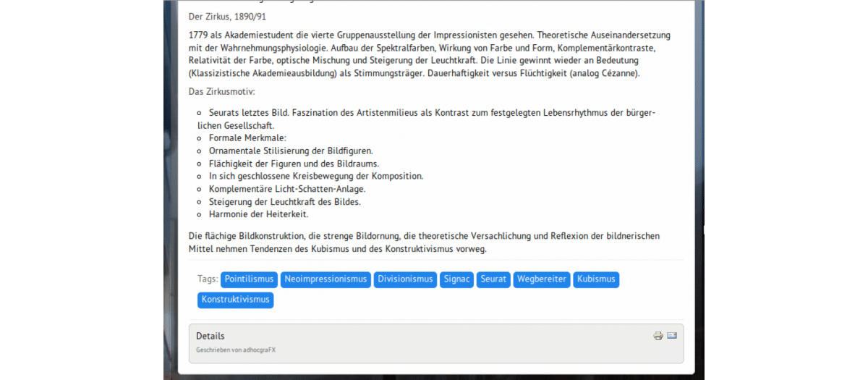Open the Seurat tag
The width and height of the screenshot is (868, 380).
(x=493, y=279)
